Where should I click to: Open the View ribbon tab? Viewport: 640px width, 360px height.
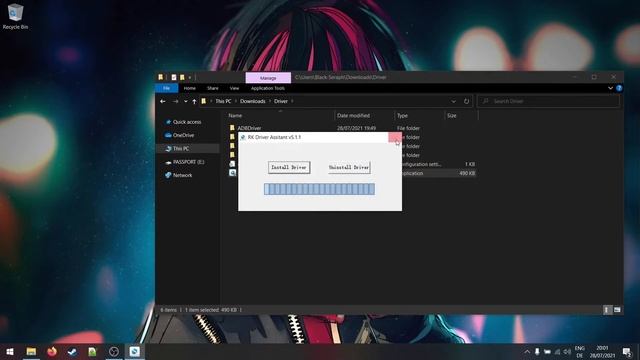tap(234, 88)
